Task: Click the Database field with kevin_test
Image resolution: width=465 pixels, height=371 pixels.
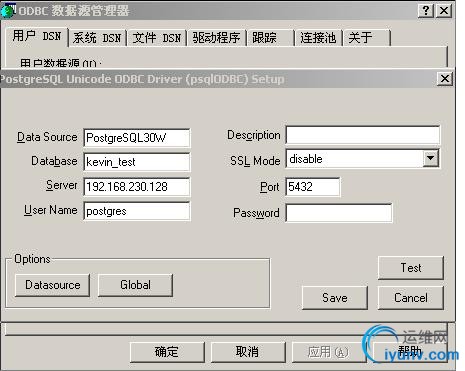Action: 137,162
